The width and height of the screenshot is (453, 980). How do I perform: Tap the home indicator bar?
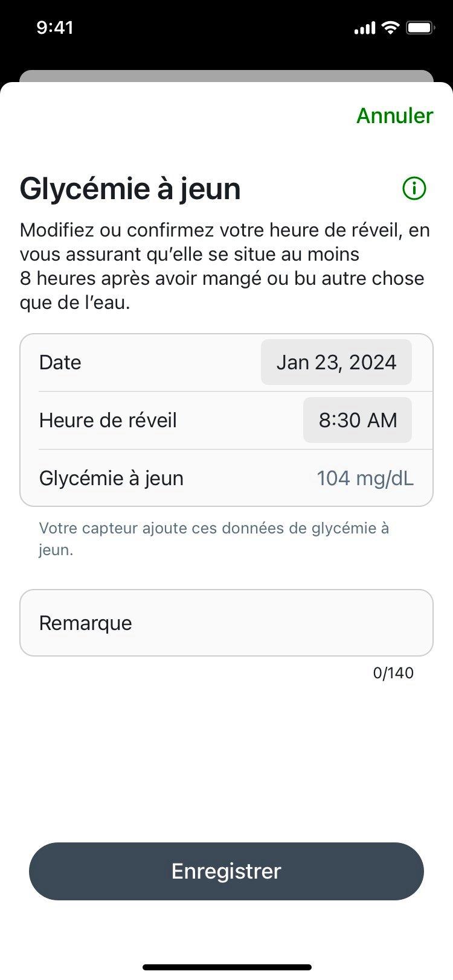[226, 967]
